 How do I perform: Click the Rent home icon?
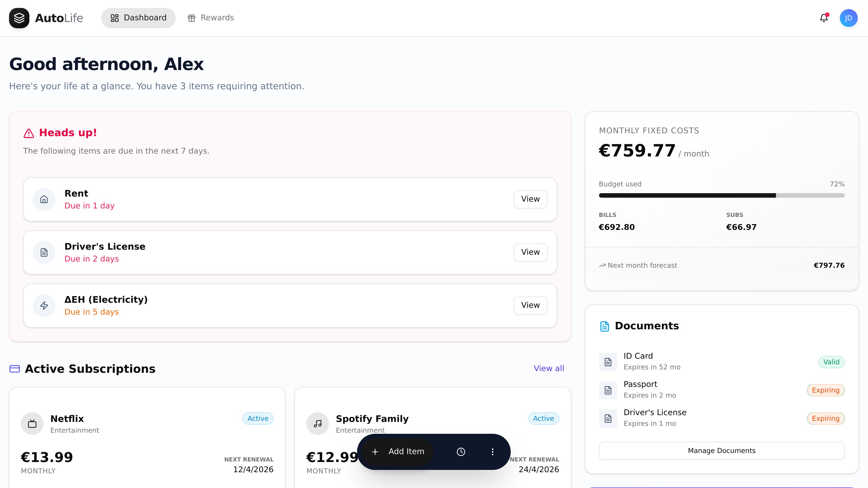[44, 199]
